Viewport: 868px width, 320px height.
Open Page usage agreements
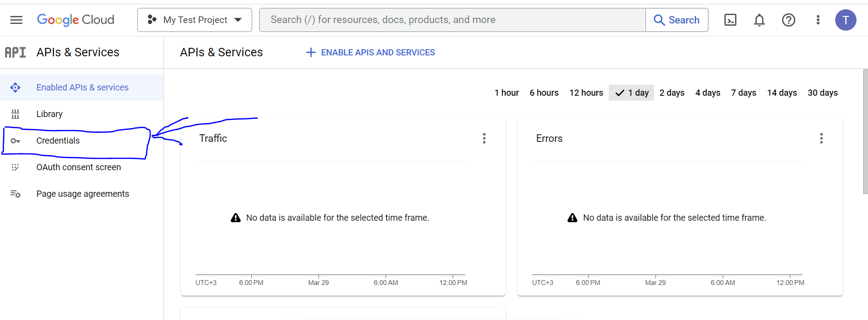point(82,194)
